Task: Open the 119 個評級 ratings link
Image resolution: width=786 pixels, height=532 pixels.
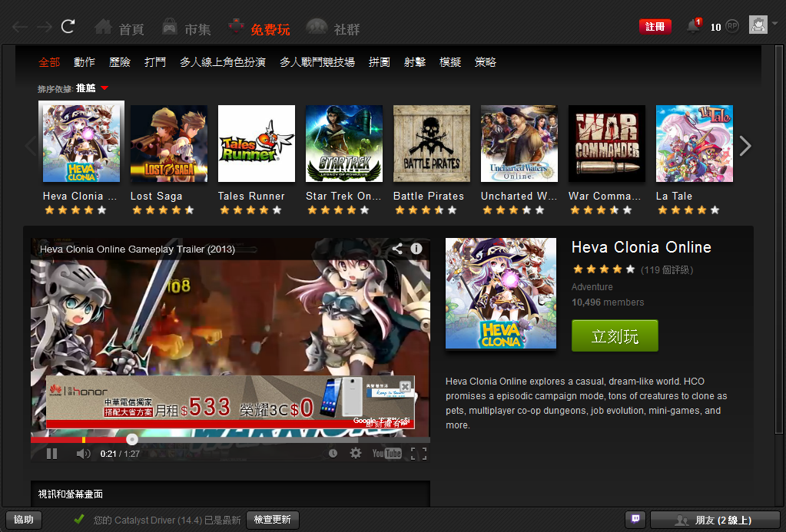Action: 667,270
